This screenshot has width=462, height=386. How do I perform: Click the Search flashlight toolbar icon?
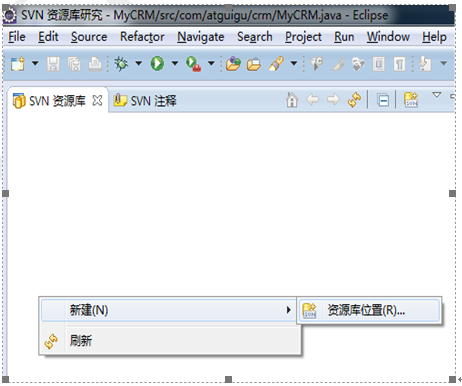(276, 63)
